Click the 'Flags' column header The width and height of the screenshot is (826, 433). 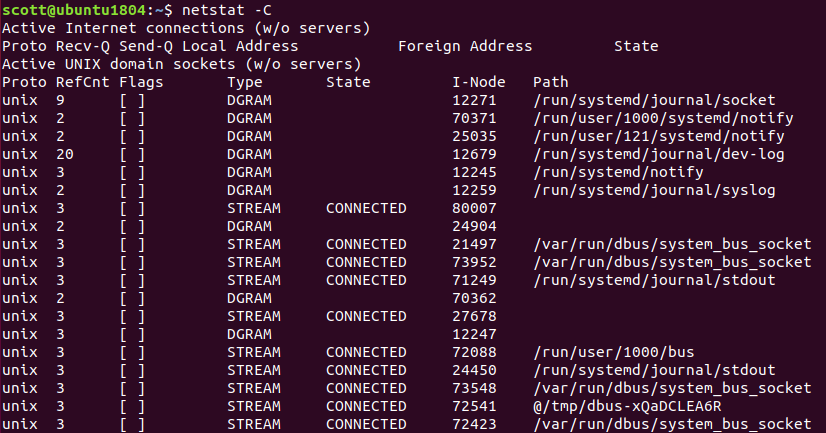[x=141, y=82]
